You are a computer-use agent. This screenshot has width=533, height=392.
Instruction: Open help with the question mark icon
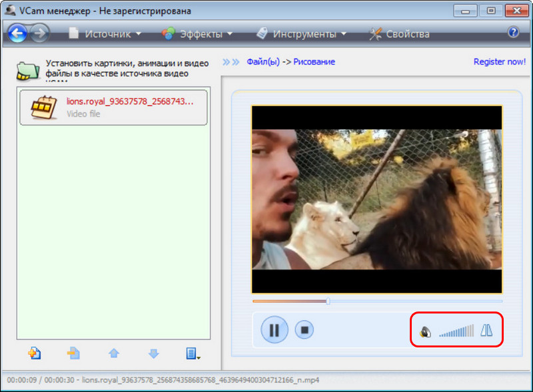pyautogui.click(x=513, y=32)
